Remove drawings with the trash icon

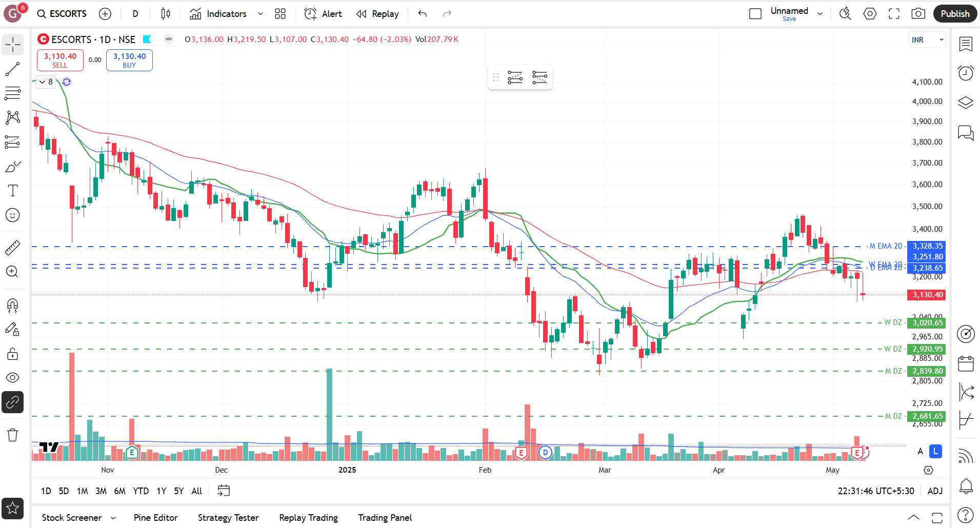coord(13,435)
